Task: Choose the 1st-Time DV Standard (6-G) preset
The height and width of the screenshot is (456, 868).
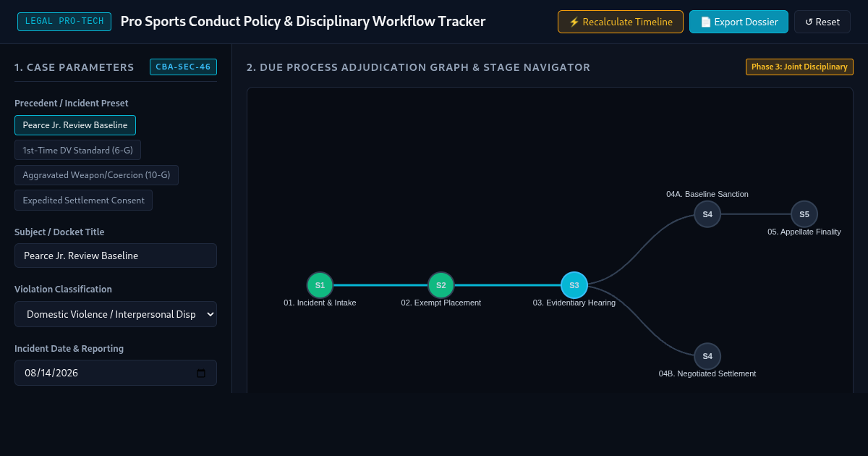Action: pos(78,150)
